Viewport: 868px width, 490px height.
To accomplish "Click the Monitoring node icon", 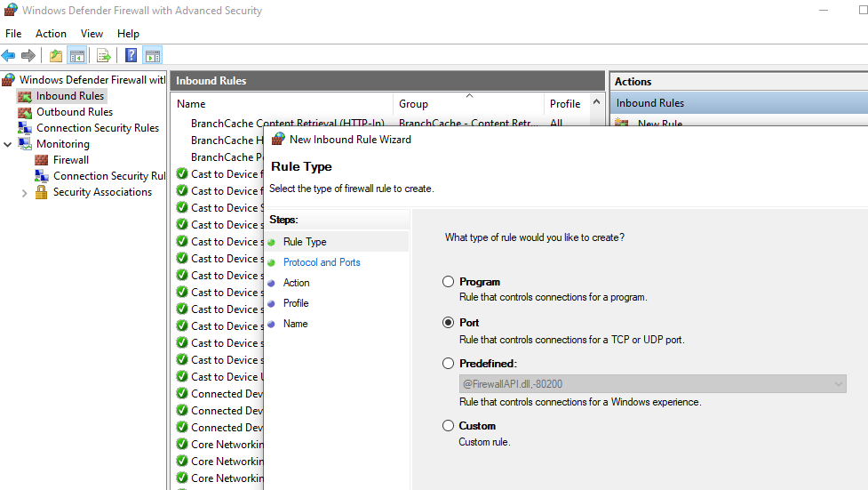I will 25,144.
